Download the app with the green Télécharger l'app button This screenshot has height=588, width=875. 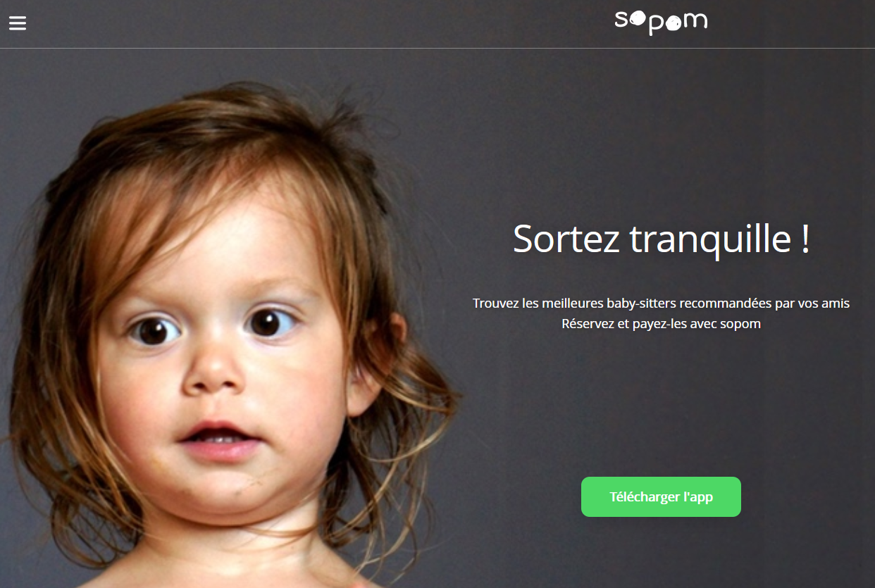[661, 496]
